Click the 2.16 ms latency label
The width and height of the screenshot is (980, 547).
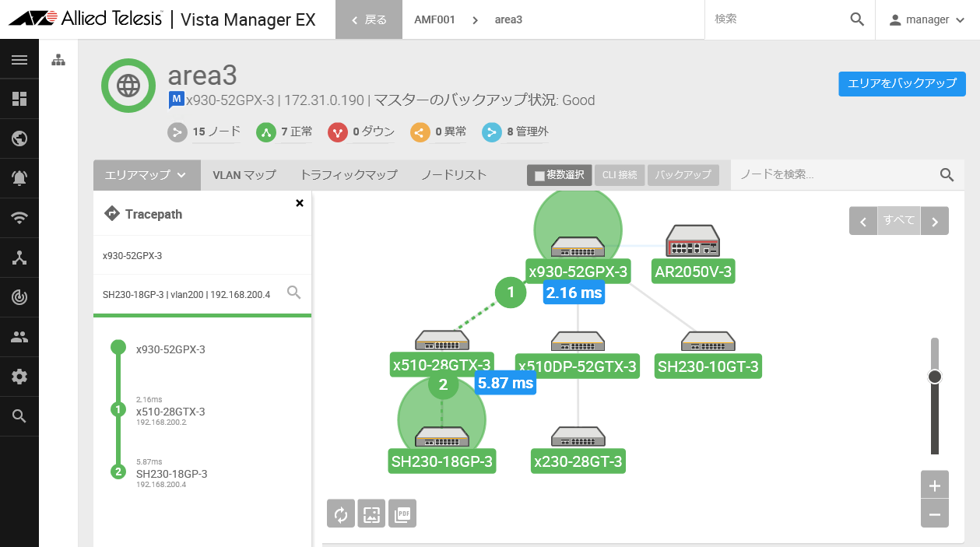(574, 293)
